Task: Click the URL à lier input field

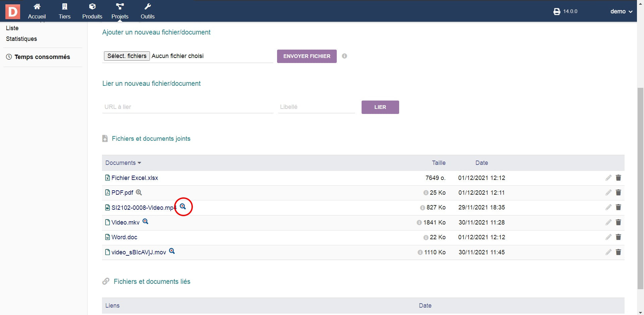Action: (x=187, y=107)
